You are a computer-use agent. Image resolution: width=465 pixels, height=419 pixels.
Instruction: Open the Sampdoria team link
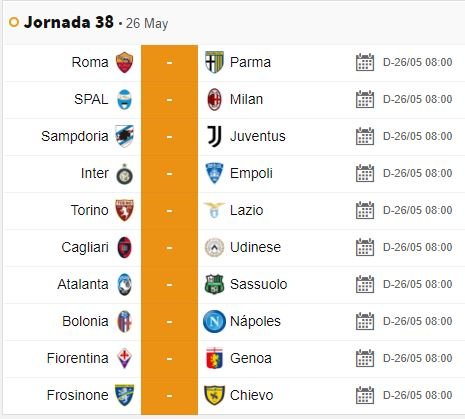coord(75,136)
